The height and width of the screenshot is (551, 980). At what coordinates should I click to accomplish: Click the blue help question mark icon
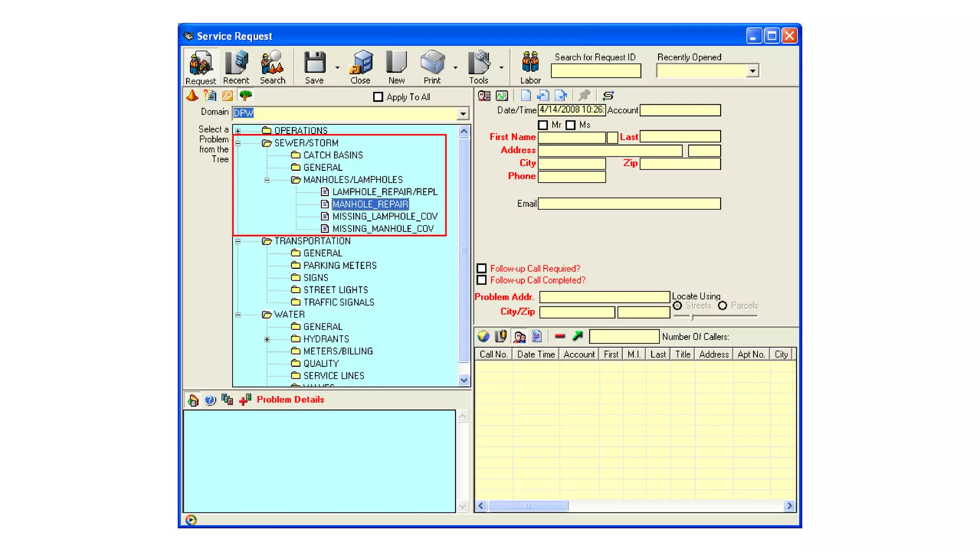click(x=210, y=400)
